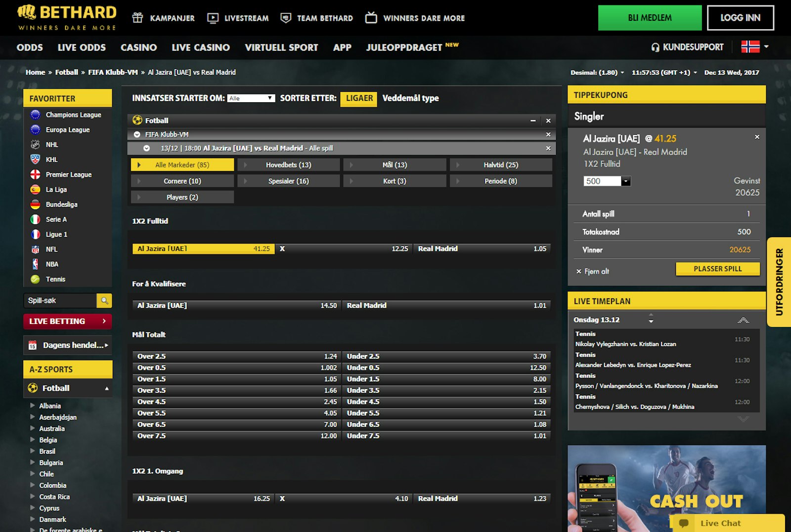Screen dimensions: 791x532
Task: Open the Innsatser starter om dropdown
Action: (251, 98)
